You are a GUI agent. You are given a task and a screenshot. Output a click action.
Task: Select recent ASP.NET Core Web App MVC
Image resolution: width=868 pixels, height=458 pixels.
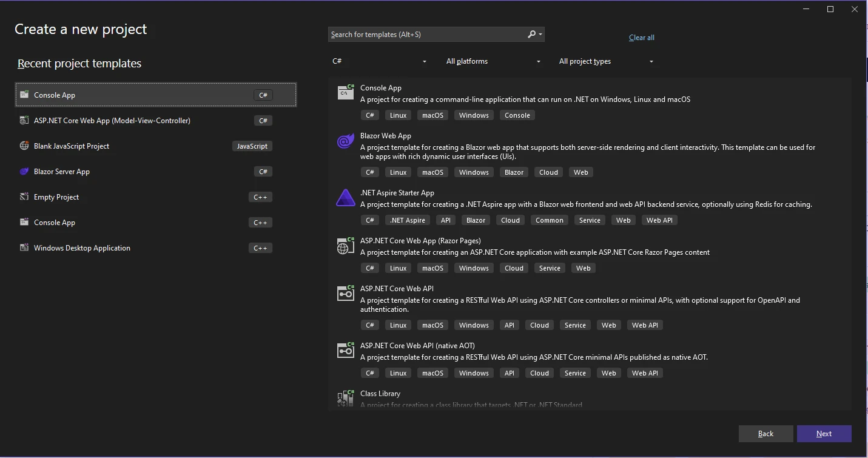112,121
